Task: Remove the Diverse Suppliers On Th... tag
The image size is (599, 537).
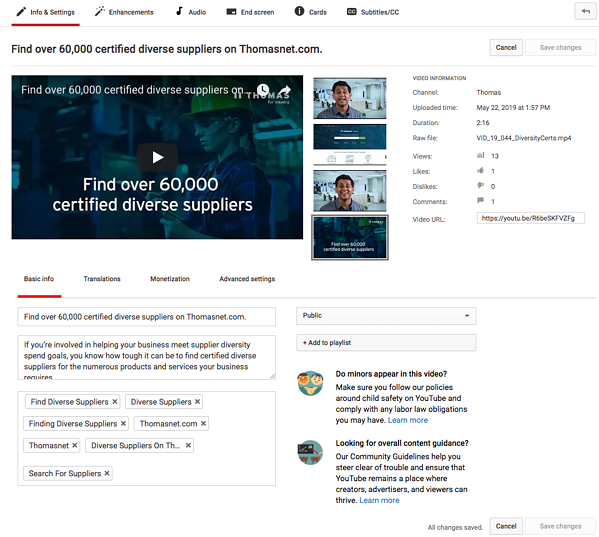Action: pos(188,445)
